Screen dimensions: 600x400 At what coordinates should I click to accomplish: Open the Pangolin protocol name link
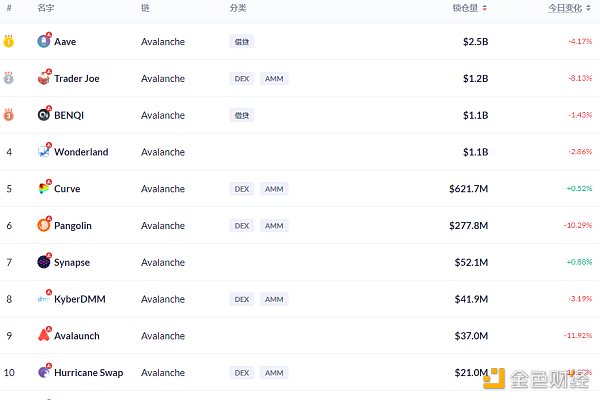[x=72, y=226]
